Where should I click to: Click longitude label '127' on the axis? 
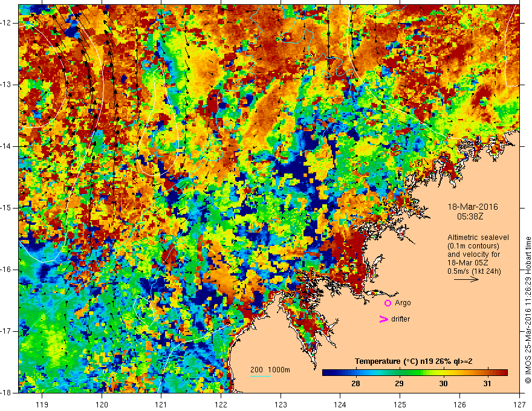(519, 404)
